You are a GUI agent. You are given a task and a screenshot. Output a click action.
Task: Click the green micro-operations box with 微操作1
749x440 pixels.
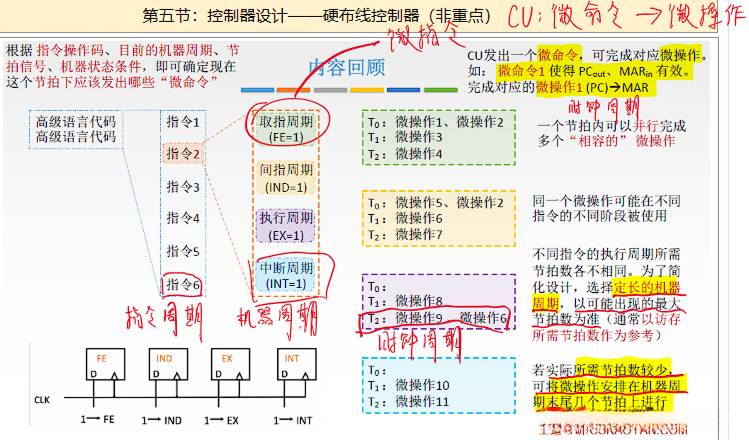[439, 138]
